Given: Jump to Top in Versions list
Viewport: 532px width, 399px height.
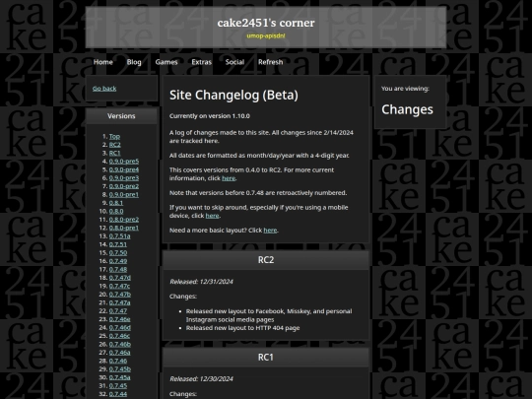Looking at the screenshot, I should click(114, 136).
